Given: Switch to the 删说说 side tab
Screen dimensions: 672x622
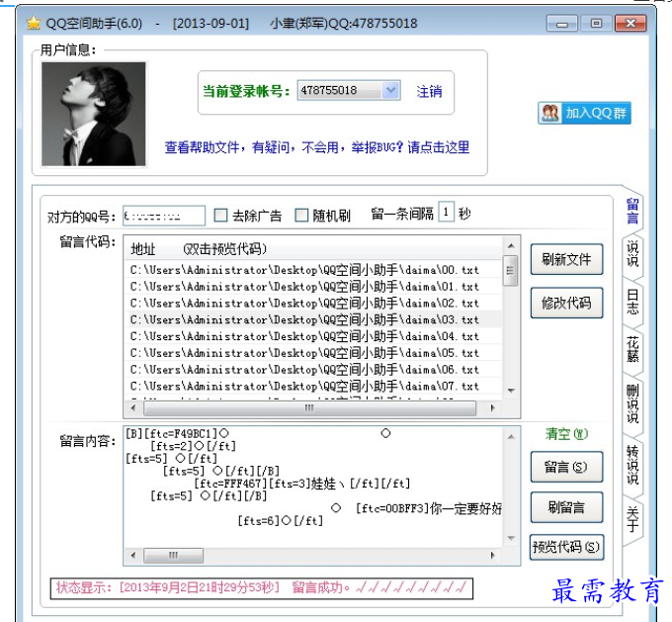Looking at the screenshot, I should tap(632, 403).
